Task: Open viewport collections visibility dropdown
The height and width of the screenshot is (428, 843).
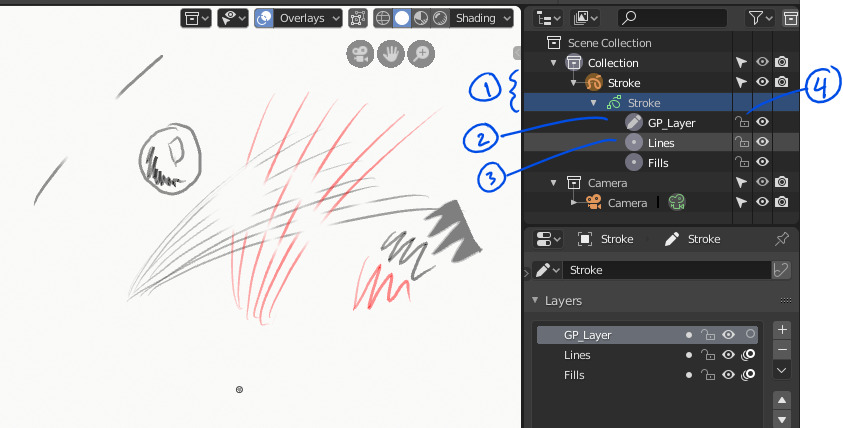Action: click(196, 18)
